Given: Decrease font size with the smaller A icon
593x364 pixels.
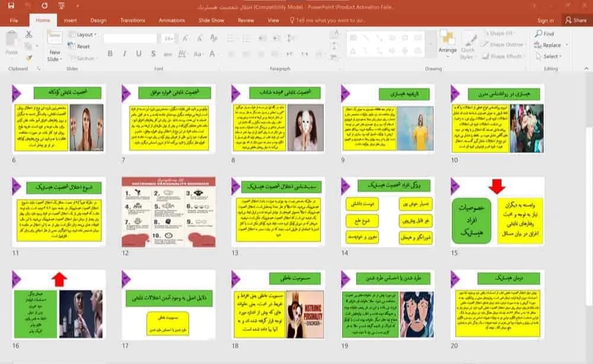Looking at the screenshot, I should pos(199,38).
